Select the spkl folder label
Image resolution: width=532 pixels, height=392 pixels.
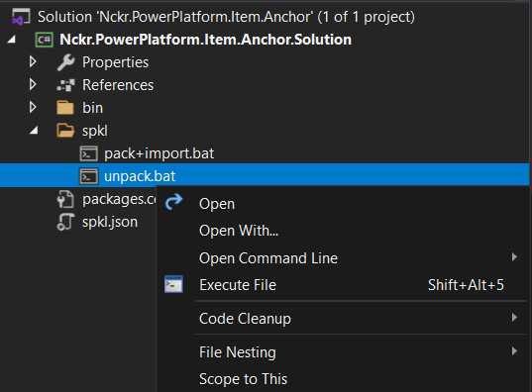pos(95,131)
